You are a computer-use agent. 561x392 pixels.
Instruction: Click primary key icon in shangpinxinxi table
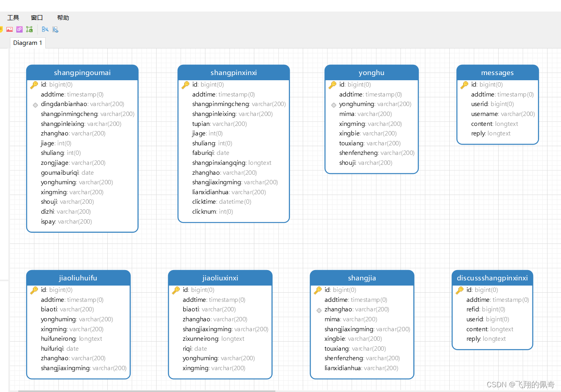click(186, 85)
